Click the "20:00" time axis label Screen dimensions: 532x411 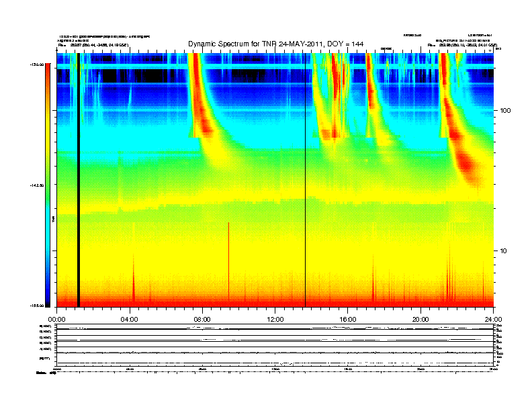coord(420,320)
